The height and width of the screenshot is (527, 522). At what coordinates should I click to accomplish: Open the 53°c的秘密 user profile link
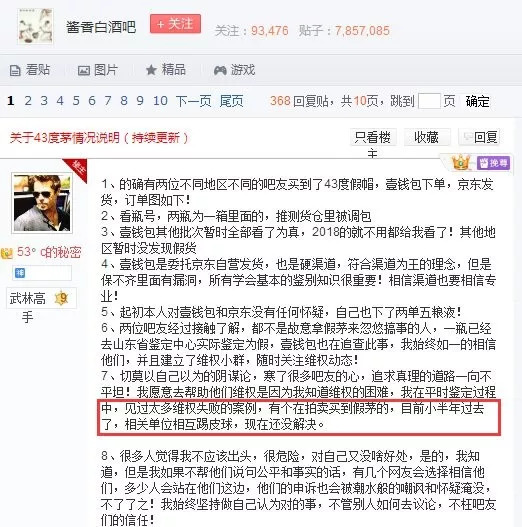[x=49, y=252]
